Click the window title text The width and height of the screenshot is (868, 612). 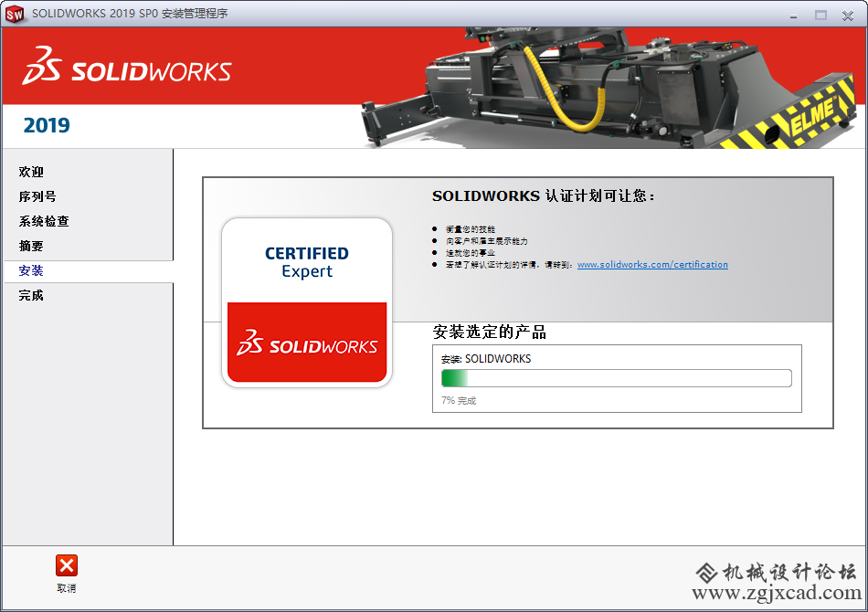pyautogui.click(x=130, y=14)
